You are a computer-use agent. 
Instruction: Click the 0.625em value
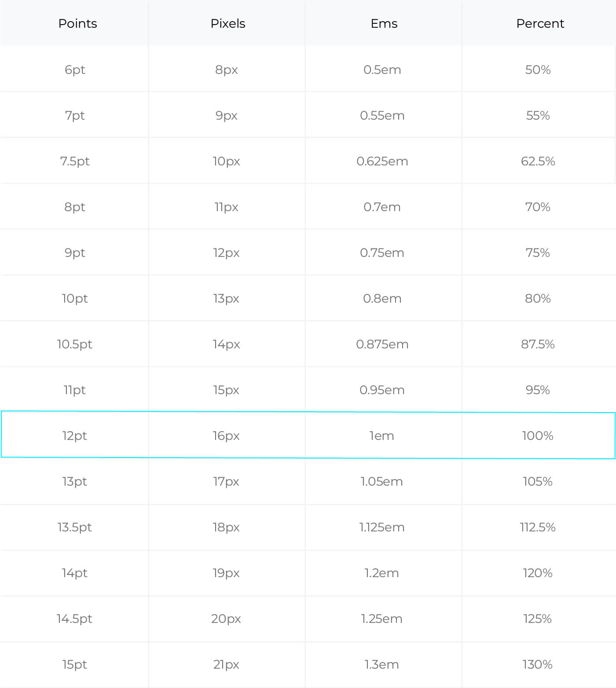(382, 161)
